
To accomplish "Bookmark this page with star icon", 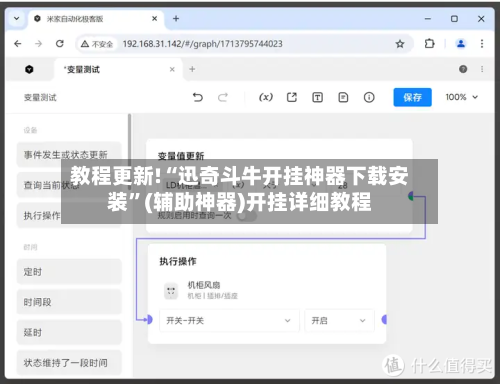I will point(400,44).
